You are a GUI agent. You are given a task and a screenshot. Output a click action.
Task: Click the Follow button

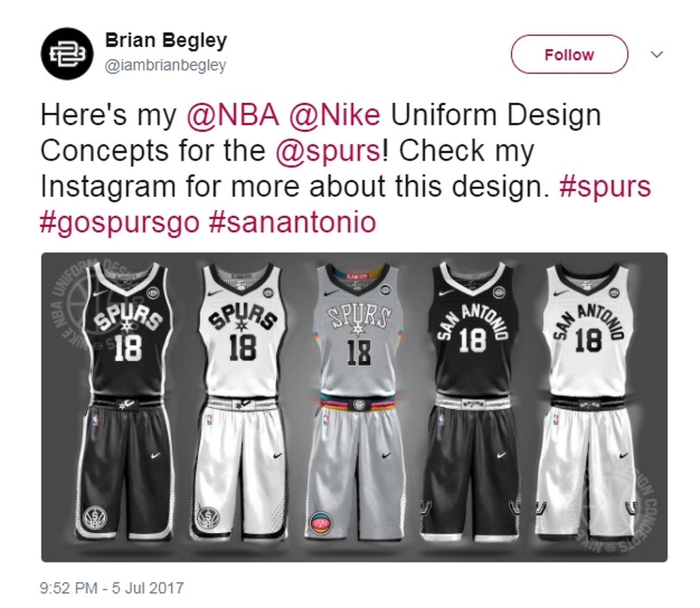(x=569, y=55)
